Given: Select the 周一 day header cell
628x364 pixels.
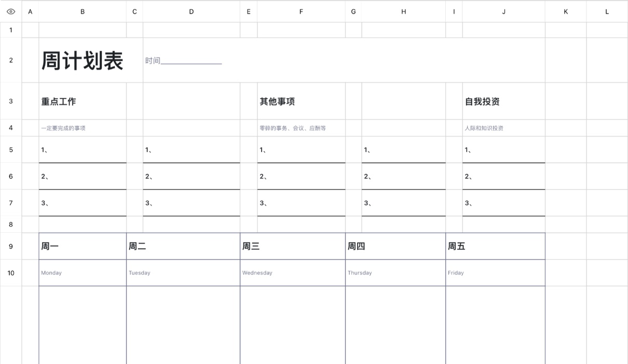Looking at the screenshot, I should (83, 246).
